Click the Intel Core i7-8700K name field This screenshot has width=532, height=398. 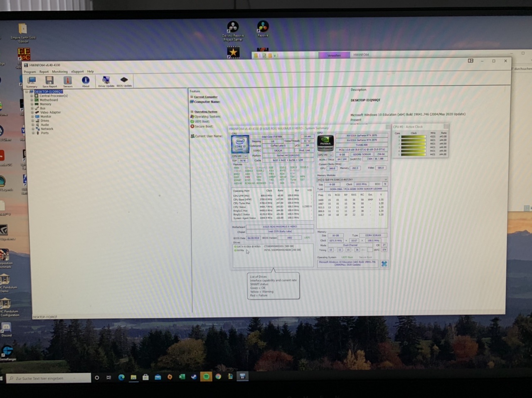pyautogui.click(x=272, y=137)
